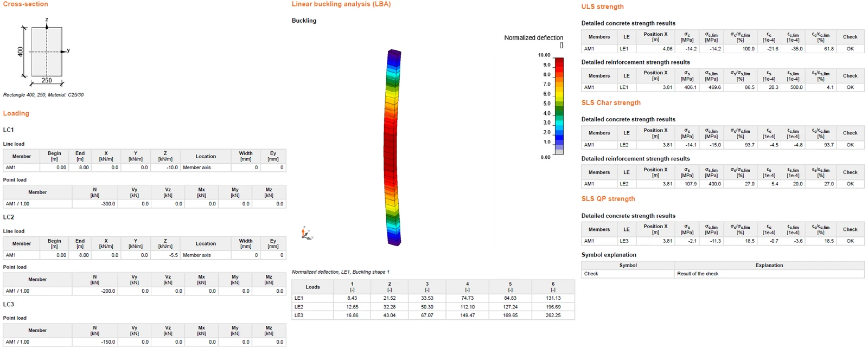The height and width of the screenshot is (348, 868).
Task: Click the Loading section heading
Action: coord(16,113)
